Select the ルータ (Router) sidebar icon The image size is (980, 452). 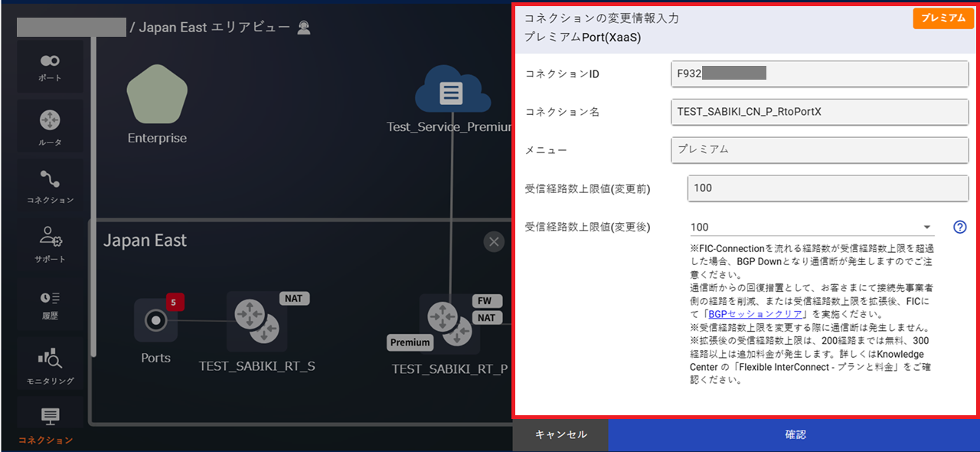(x=50, y=126)
